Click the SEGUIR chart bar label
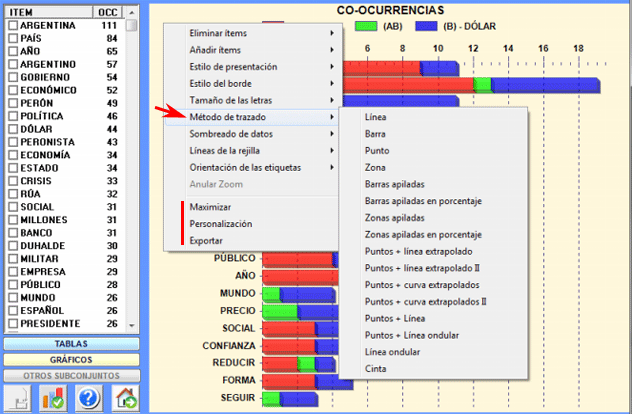 [238, 398]
